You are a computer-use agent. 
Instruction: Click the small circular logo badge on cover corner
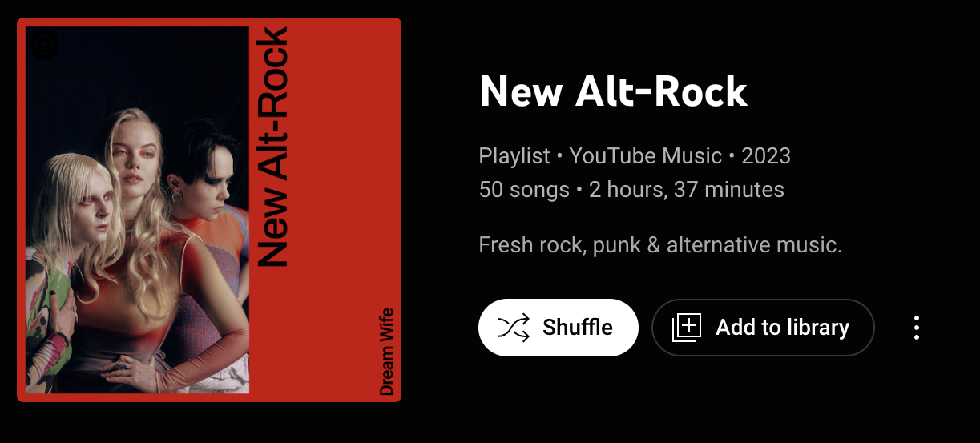point(43,45)
